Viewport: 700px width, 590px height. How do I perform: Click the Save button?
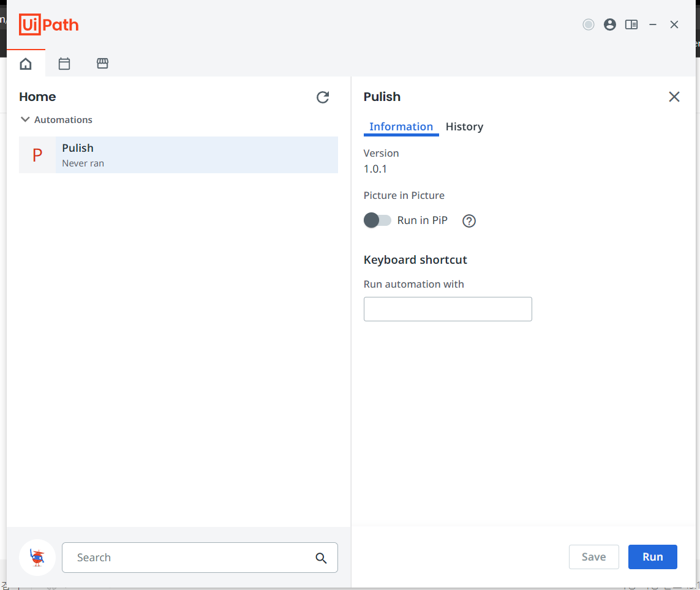pos(594,557)
